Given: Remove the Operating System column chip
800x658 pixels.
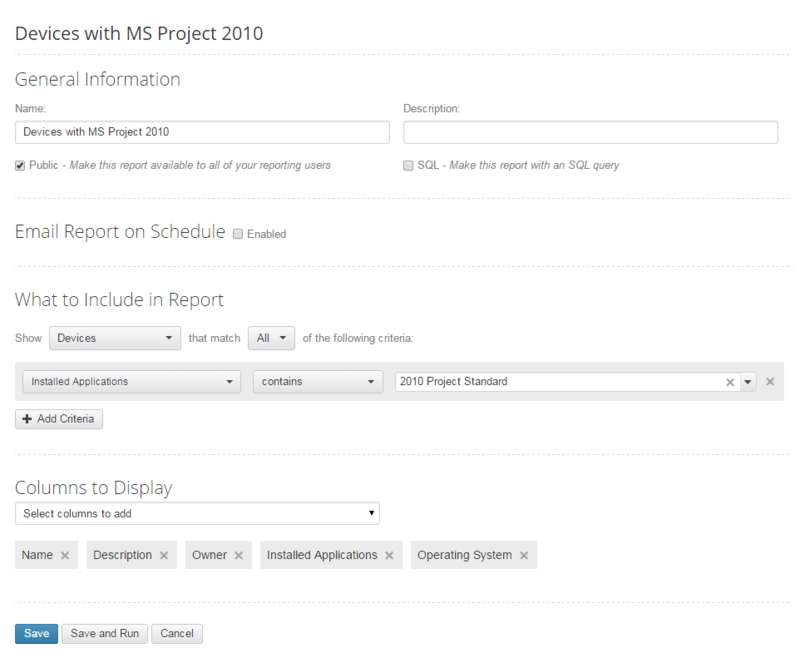Looking at the screenshot, I should pyautogui.click(x=524, y=555).
